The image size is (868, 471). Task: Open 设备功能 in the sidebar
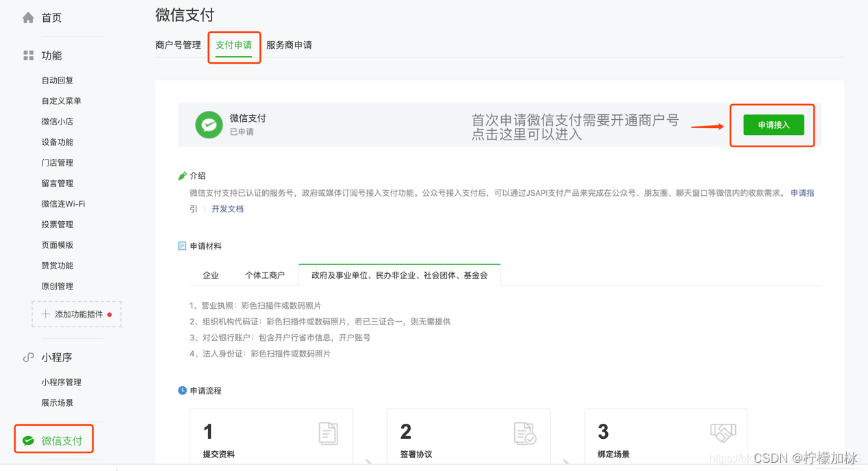point(58,142)
